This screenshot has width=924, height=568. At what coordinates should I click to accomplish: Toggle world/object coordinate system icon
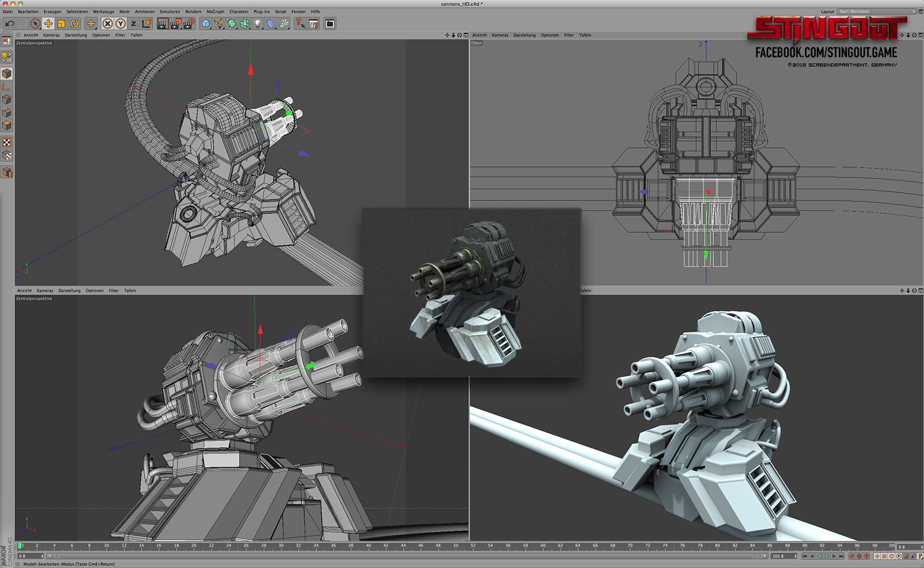(147, 23)
